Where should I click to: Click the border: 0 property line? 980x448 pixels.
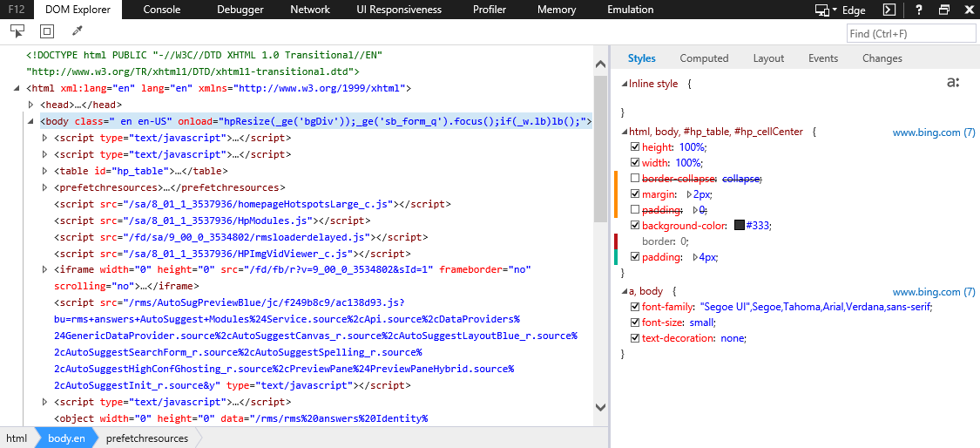coord(665,241)
